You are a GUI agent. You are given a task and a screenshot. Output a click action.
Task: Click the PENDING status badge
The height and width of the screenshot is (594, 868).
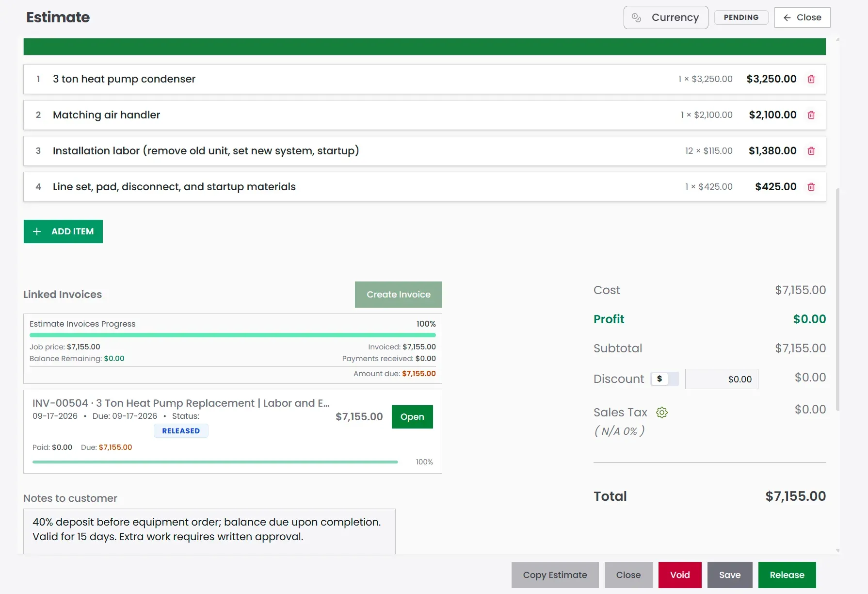(741, 17)
